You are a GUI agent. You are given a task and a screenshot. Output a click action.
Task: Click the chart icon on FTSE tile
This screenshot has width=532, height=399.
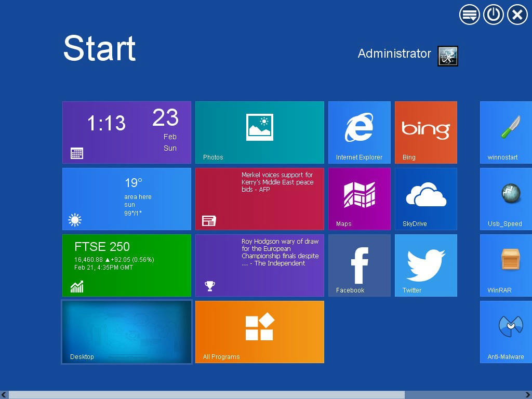[77, 287]
